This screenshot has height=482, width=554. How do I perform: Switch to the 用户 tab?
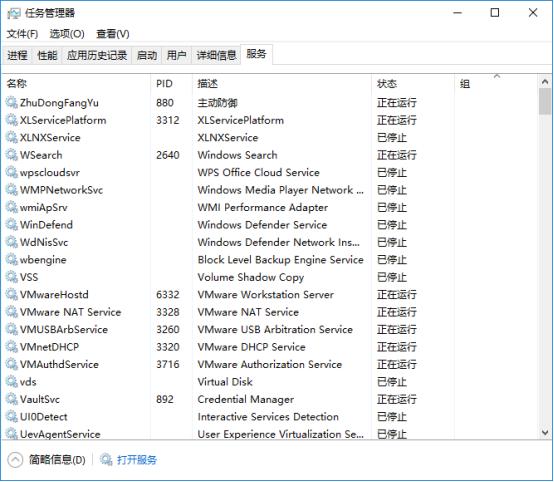177,55
